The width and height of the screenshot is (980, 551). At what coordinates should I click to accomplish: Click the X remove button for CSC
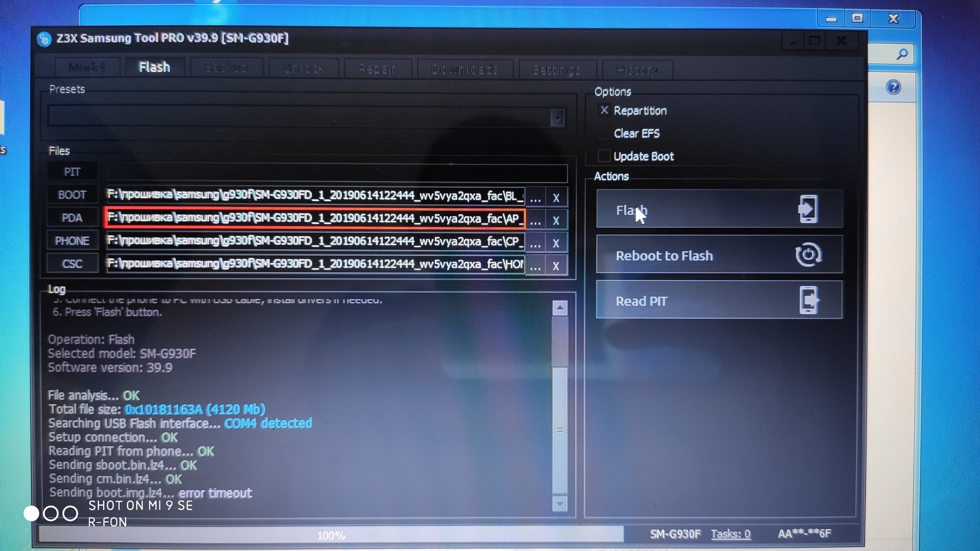click(x=556, y=264)
